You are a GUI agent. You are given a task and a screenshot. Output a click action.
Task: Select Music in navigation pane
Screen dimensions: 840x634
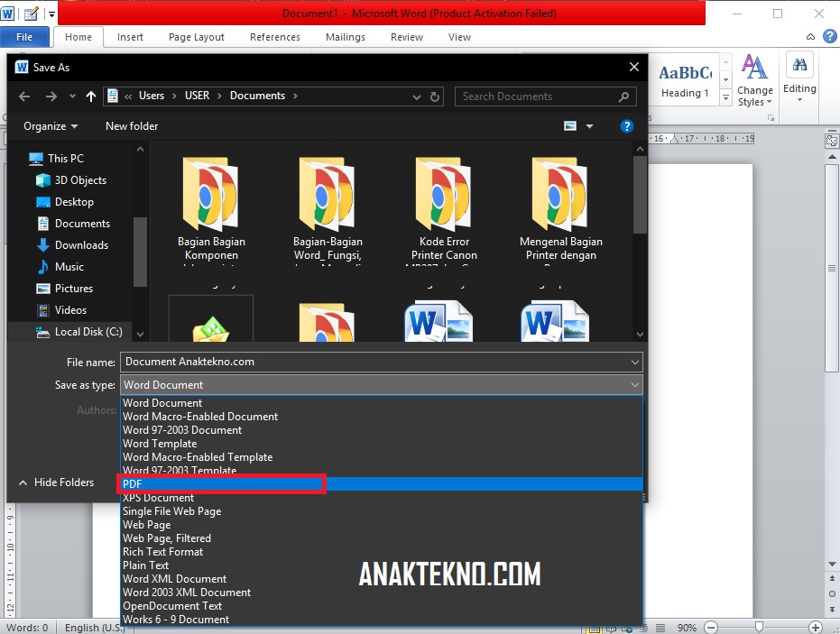(x=60, y=267)
